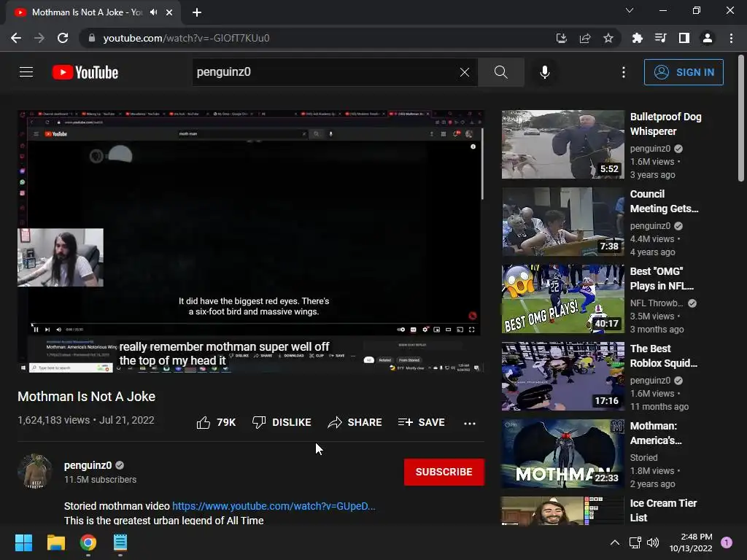Click the video player to pause

[x=251, y=241]
